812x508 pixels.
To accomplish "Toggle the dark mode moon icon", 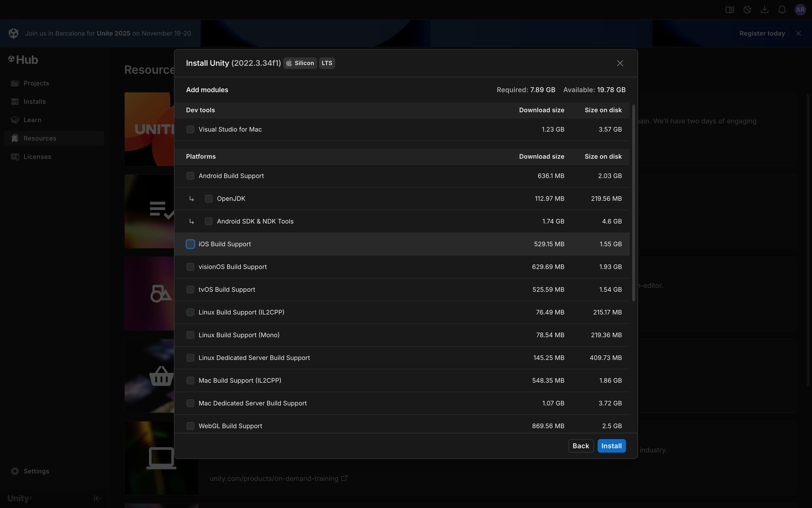I will [747, 10].
